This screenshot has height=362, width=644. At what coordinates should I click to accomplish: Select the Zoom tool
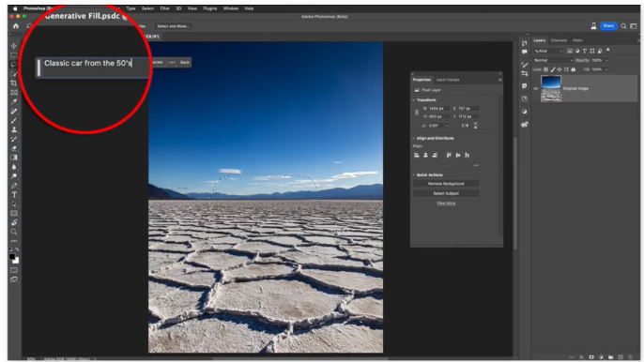14,232
